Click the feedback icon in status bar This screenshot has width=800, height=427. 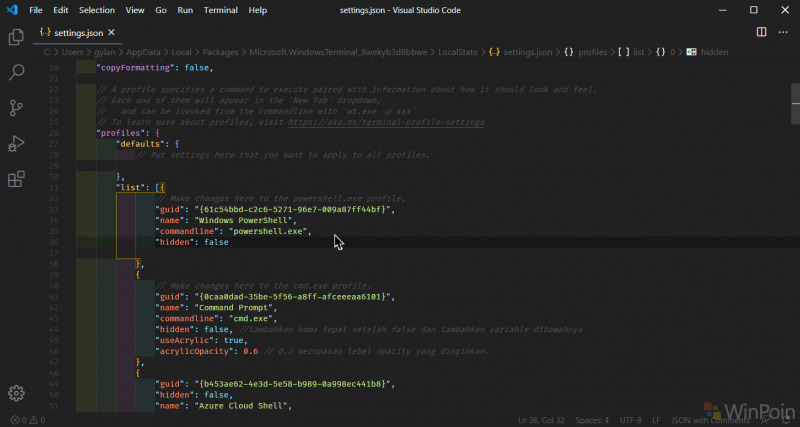tap(764, 420)
